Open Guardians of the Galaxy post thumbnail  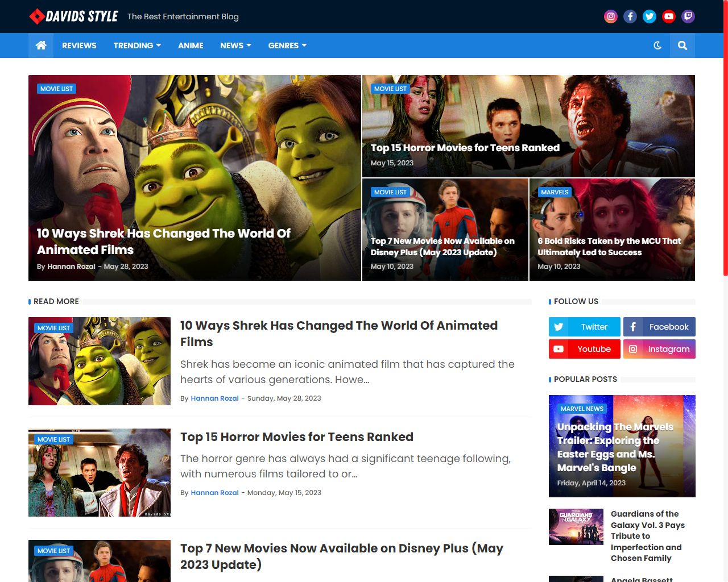point(576,527)
